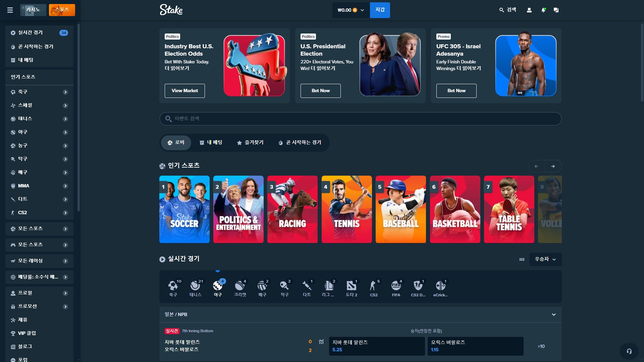Open VIP 클럽 in the sidebar
The width and height of the screenshot is (644, 362).
40,333
